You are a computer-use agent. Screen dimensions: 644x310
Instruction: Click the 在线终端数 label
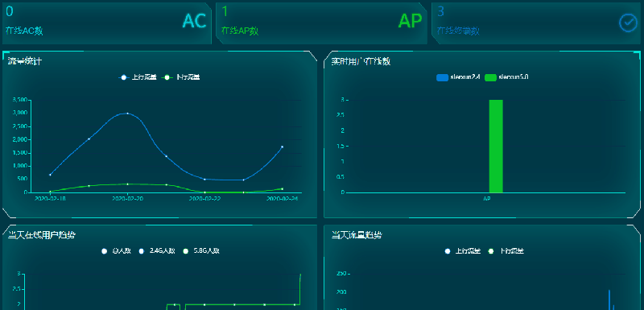pos(458,31)
